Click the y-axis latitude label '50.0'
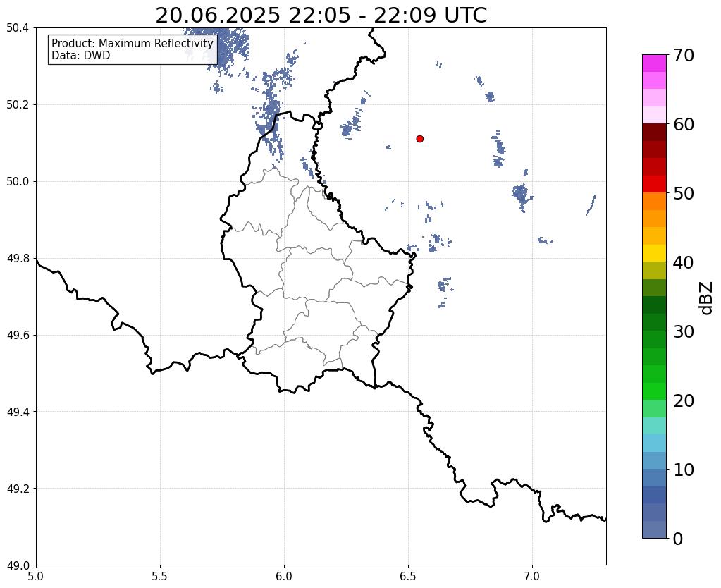The width and height of the screenshot is (721, 588). (18, 182)
